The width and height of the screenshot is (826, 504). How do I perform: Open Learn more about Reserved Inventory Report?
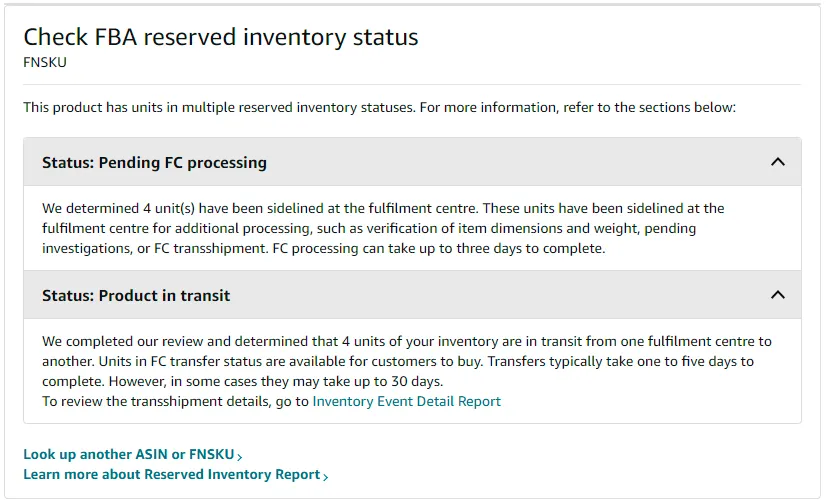pyautogui.click(x=172, y=475)
